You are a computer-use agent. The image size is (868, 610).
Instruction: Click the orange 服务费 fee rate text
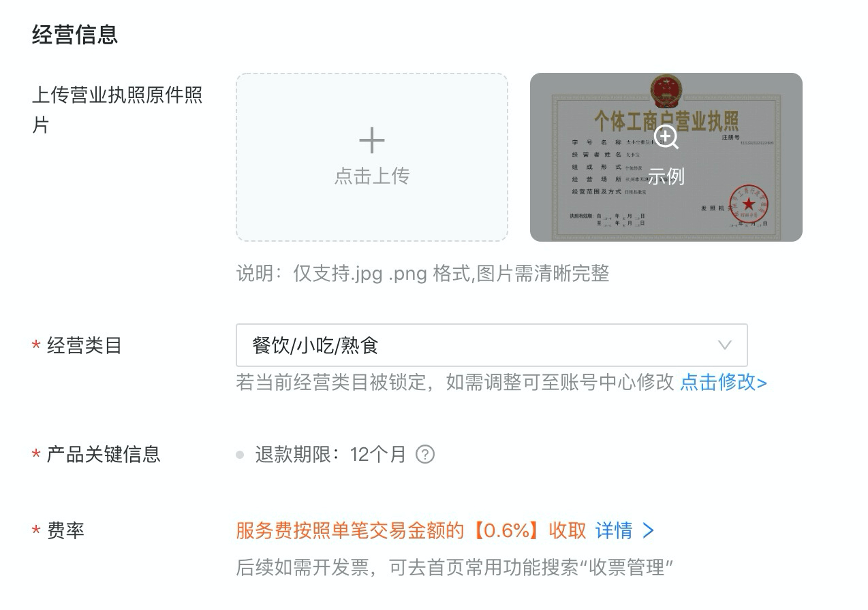[412, 530]
